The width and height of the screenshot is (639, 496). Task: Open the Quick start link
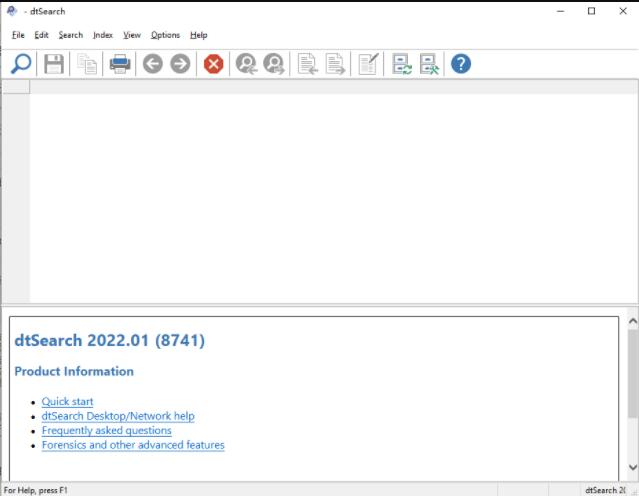coord(67,401)
